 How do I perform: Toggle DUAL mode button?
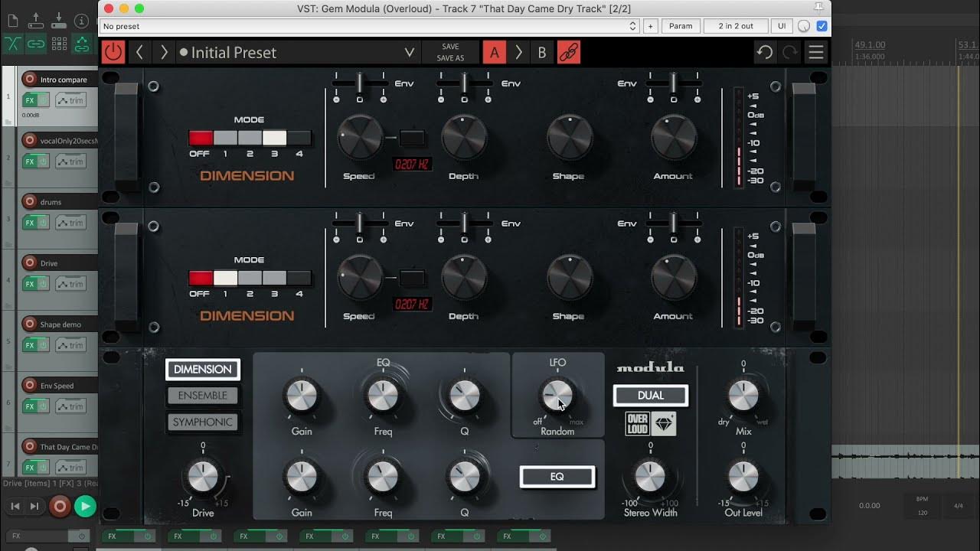651,396
